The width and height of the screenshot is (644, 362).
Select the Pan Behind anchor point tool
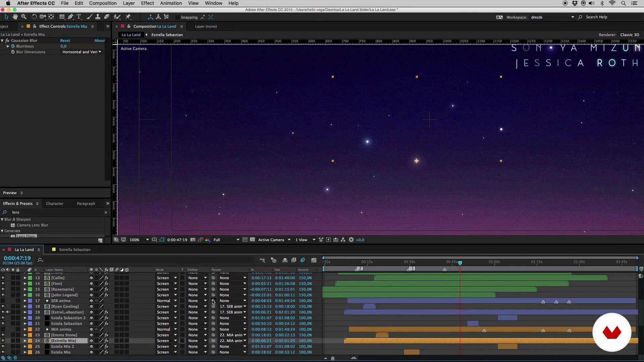tap(51, 17)
